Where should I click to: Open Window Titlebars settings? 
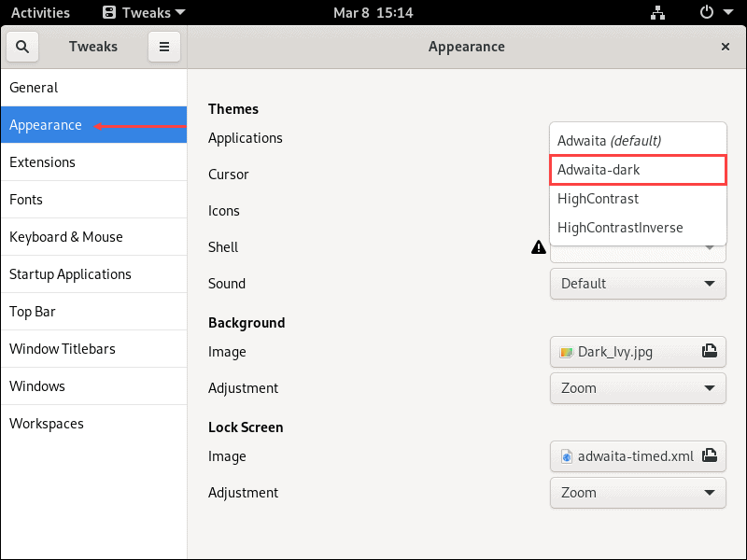click(x=94, y=348)
